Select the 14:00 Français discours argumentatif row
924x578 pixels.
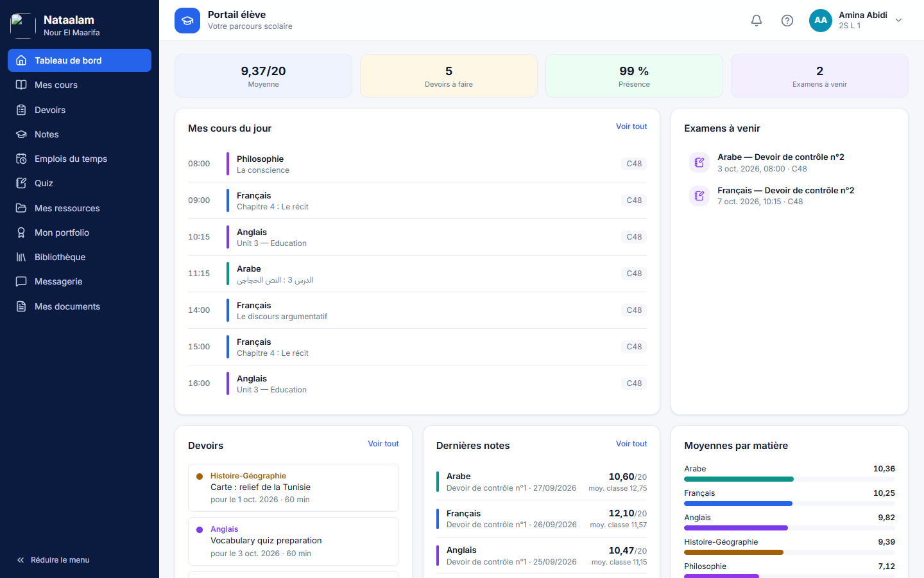pos(417,310)
